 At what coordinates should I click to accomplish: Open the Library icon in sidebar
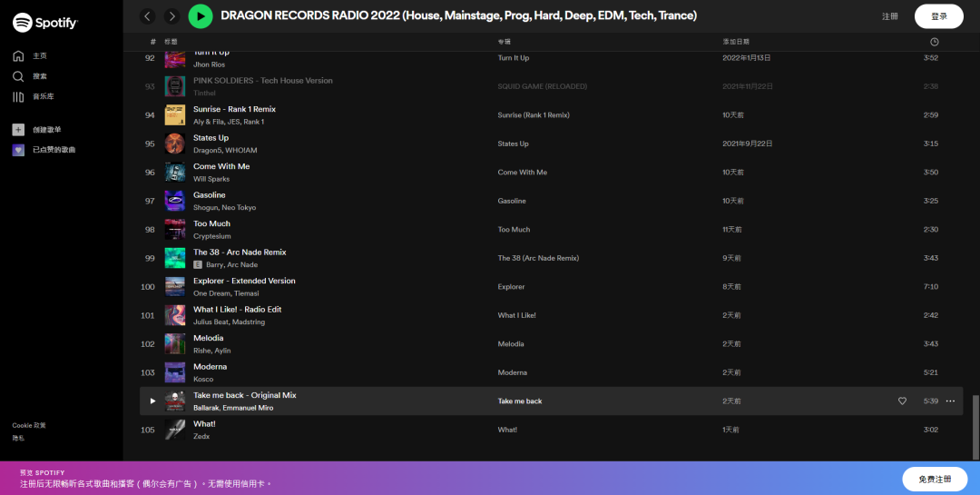click(x=18, y=96)
